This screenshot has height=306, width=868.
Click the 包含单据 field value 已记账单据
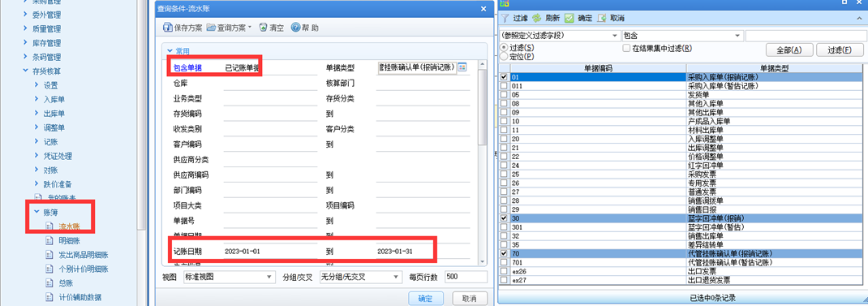[x=242, y=67]
